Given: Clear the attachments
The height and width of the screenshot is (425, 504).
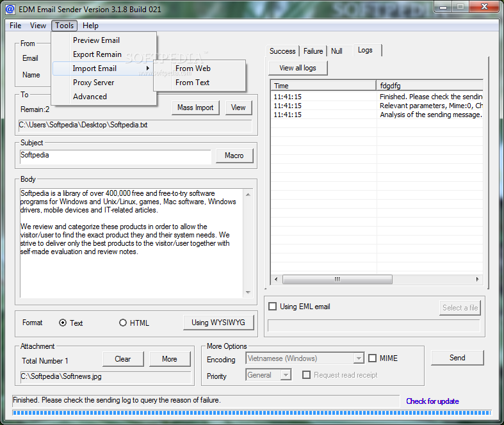Looking at the screenshot, I should coord(123,359).
